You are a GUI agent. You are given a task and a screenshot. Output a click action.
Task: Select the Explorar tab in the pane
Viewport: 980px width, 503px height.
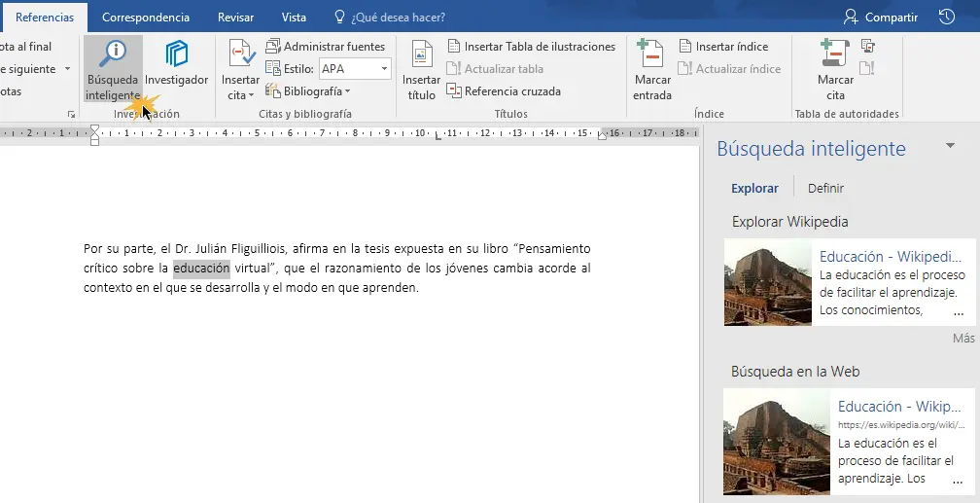tap(755, 189)
